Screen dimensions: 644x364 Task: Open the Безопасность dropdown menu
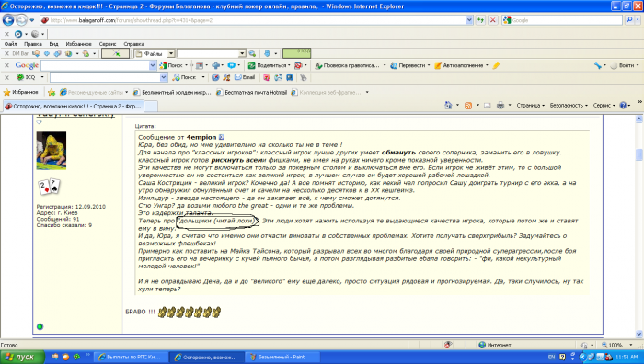coord(569,106)
